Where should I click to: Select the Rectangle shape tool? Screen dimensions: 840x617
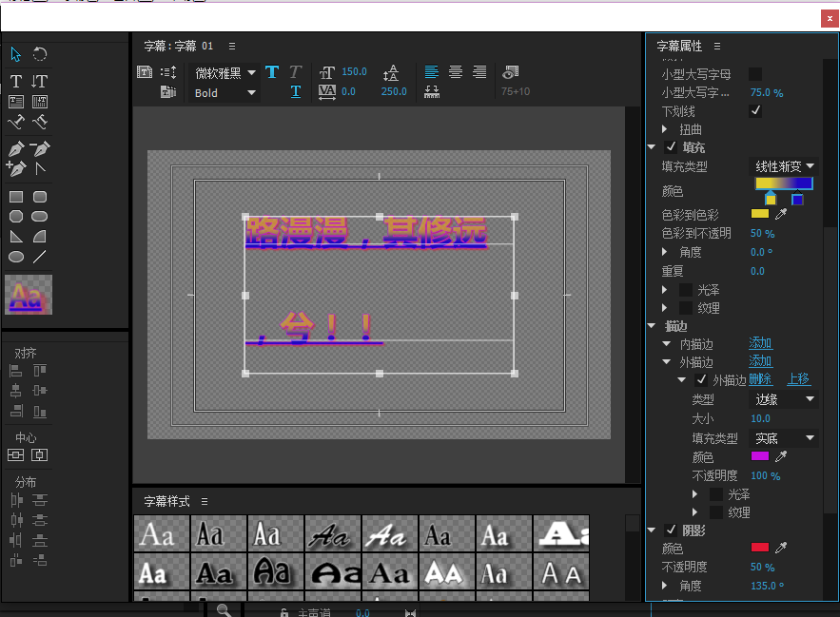coord(16,197)
